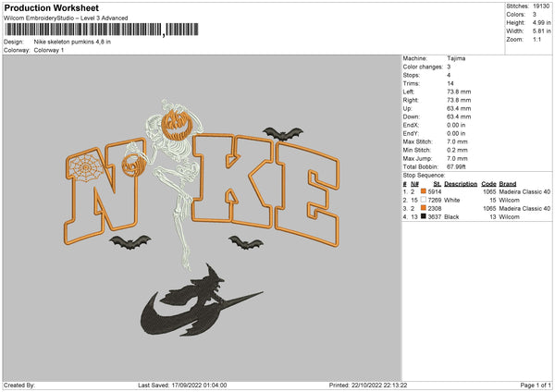The width and height of the screenshot is (555, 392).
Task: Click the spider web in letter N
Action: click(86, 167)
